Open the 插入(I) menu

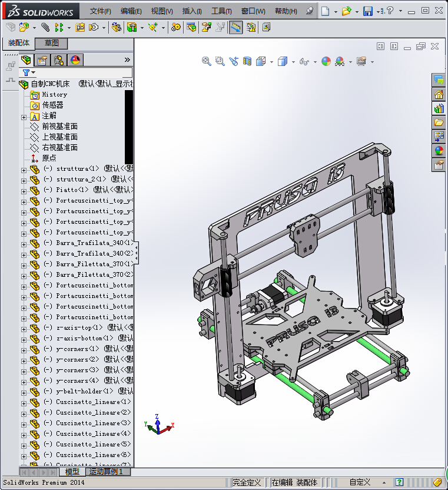pyautogui.click(x=192, y=11)
